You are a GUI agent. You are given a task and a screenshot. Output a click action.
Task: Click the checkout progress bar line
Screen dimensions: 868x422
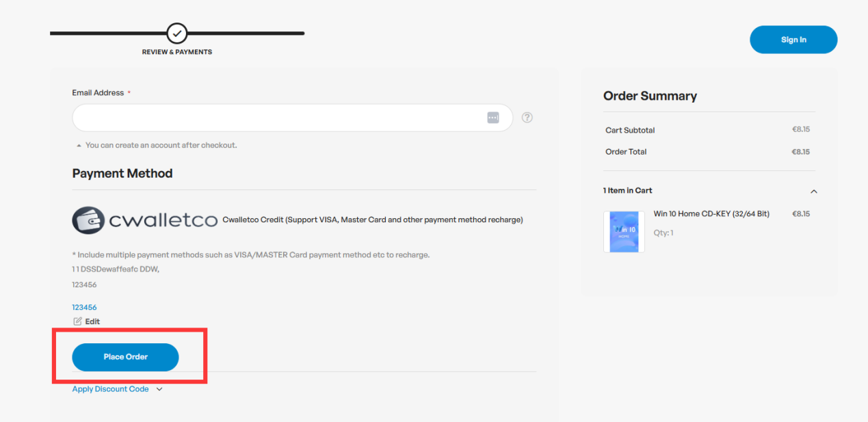click(103, 33)
